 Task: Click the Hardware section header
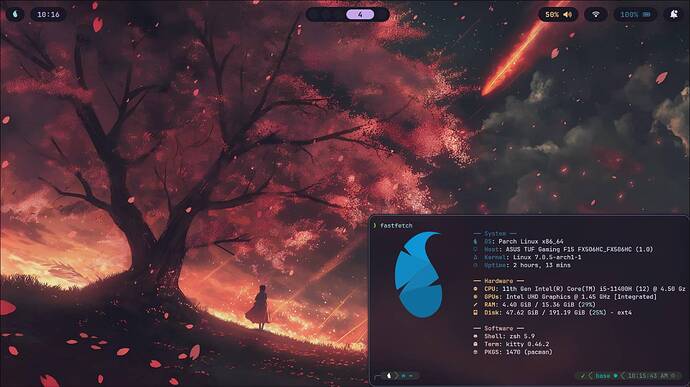[x=499, y=281]
